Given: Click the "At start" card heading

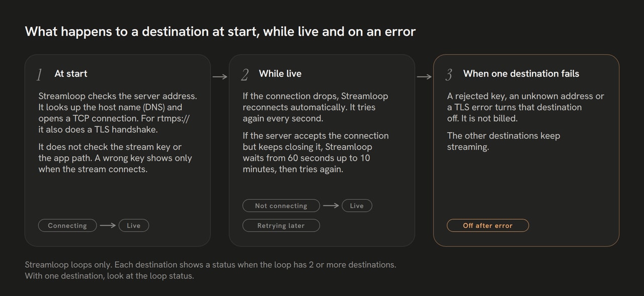Looking at the screenshot, I should tap(71, 73).
